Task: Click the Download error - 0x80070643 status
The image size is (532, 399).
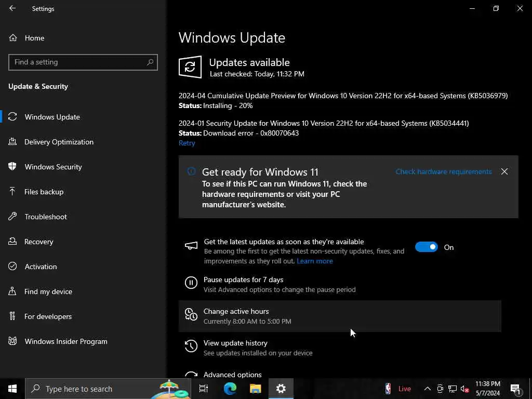Action: click(x=251, y=134)
